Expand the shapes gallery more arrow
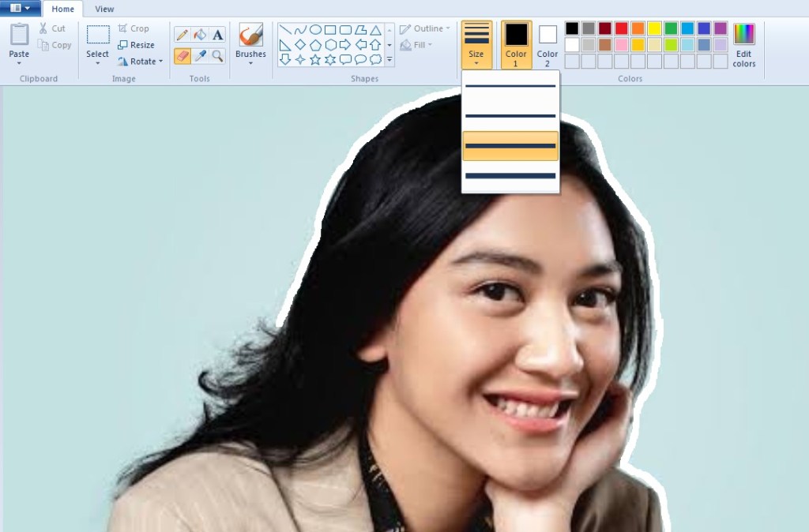This screenshot has height=532, width=809. (x=389, y=59)
